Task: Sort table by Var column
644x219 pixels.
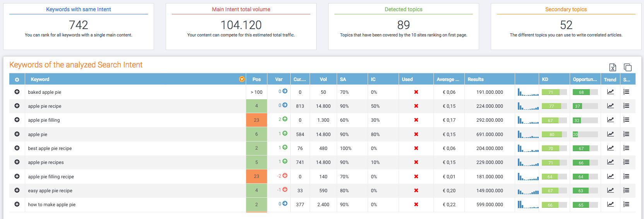Action: click(x=279, y=79)
